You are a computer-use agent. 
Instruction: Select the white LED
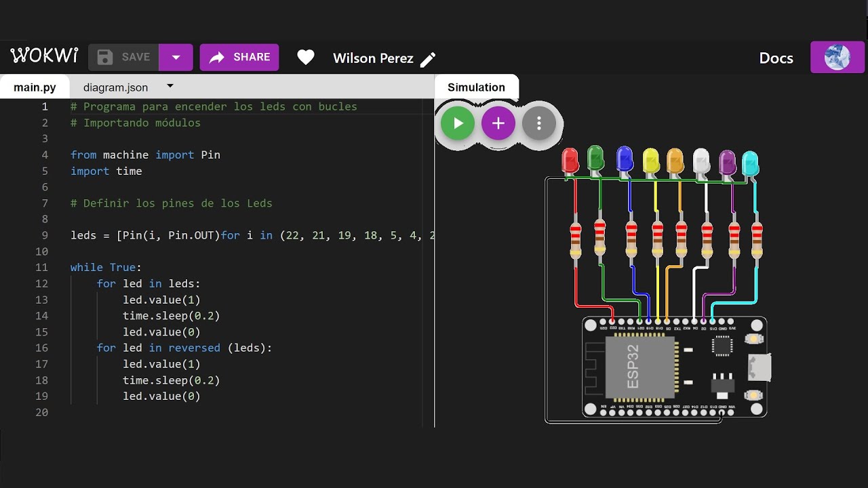[701, 162]
